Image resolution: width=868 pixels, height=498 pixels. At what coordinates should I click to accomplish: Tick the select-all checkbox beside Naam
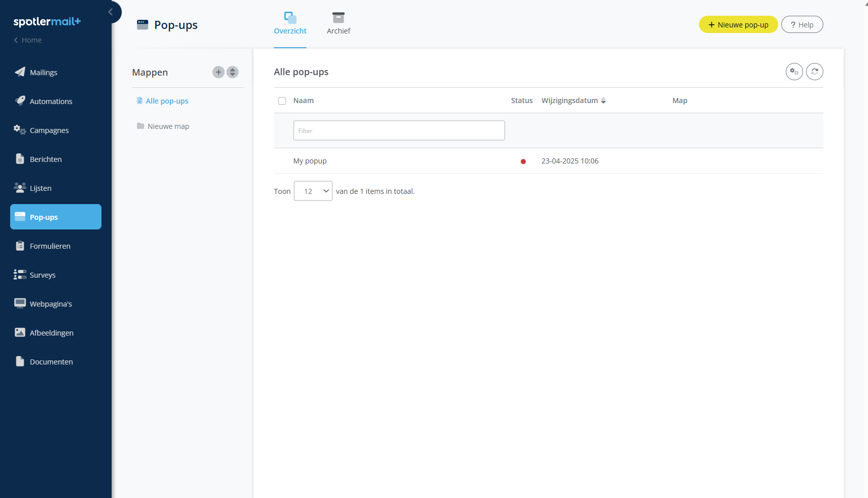tap(282, 101)
